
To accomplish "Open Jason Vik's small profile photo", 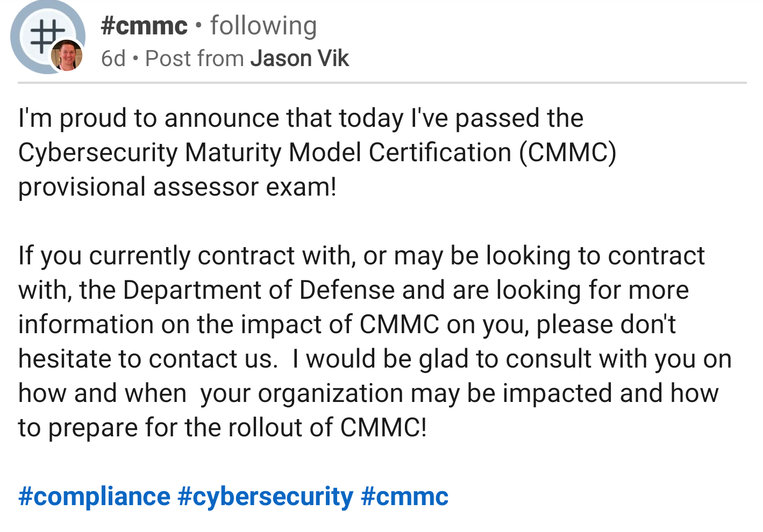I will pos(67,56).
